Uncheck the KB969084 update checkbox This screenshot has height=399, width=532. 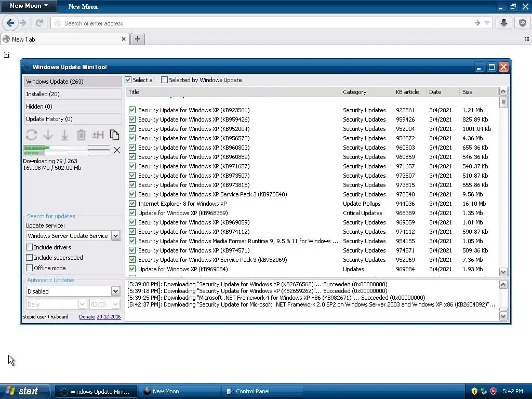[x=132, y=269]
